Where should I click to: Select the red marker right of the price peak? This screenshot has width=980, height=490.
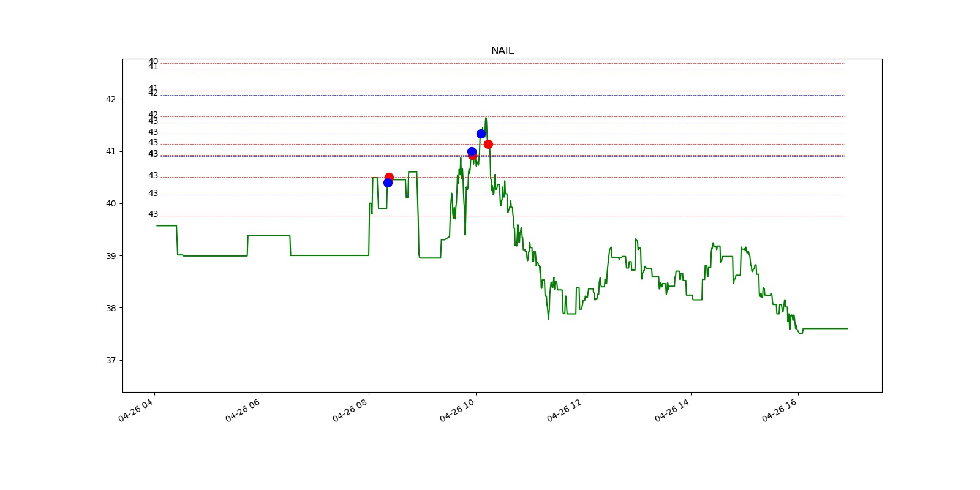tap(488, 144)
